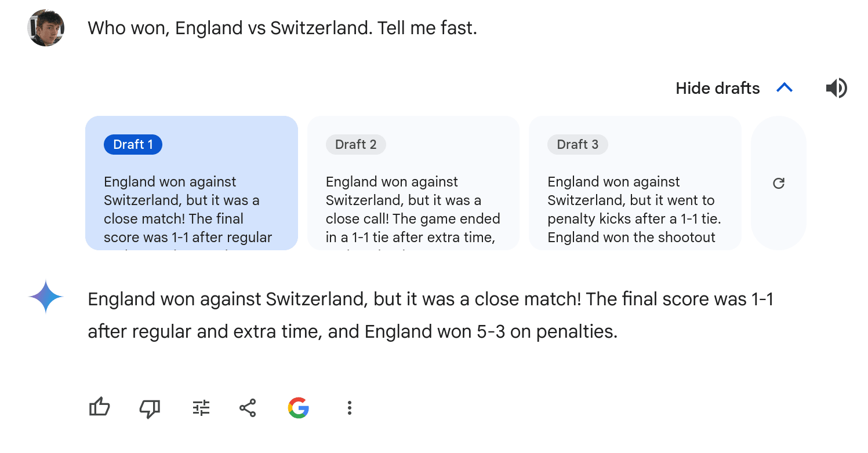Click the Hide drafts label
Image resolution: width=868 pixels, height=453 pixels.
tap(718, 88)
